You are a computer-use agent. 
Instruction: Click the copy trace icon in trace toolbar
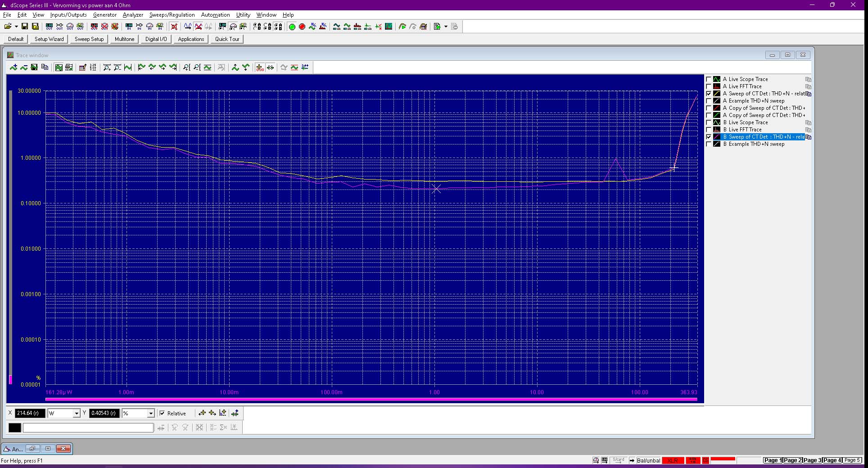click(x=45, y=67)
